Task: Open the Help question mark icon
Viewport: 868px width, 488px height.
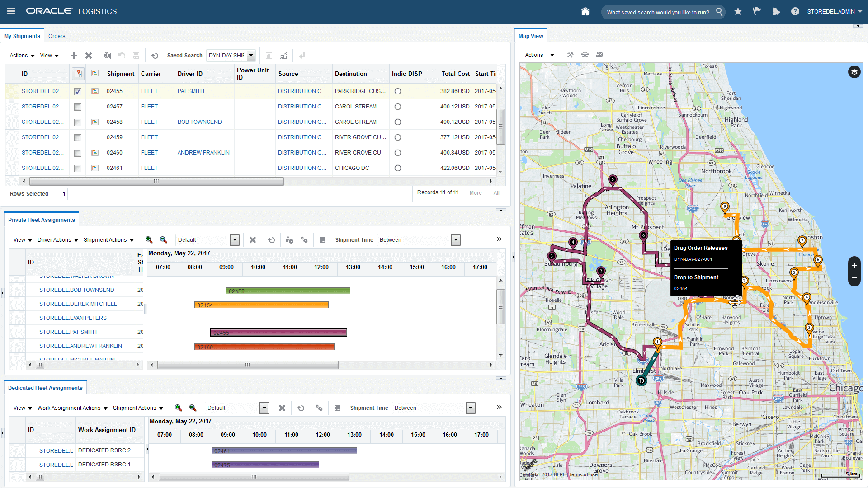Action: pos(795,11)
